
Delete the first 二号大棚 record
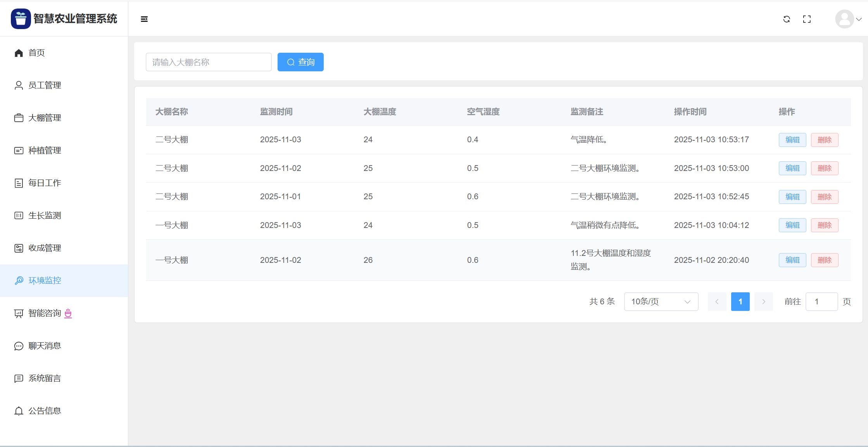click(824, 140)
